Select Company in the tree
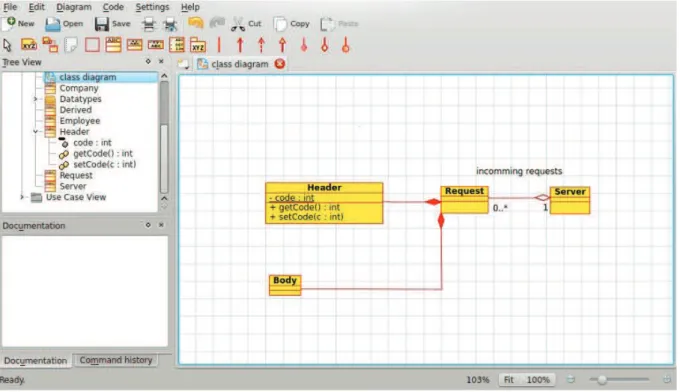The width and height of the screenshot is (680, 392). tap(79, 88)
